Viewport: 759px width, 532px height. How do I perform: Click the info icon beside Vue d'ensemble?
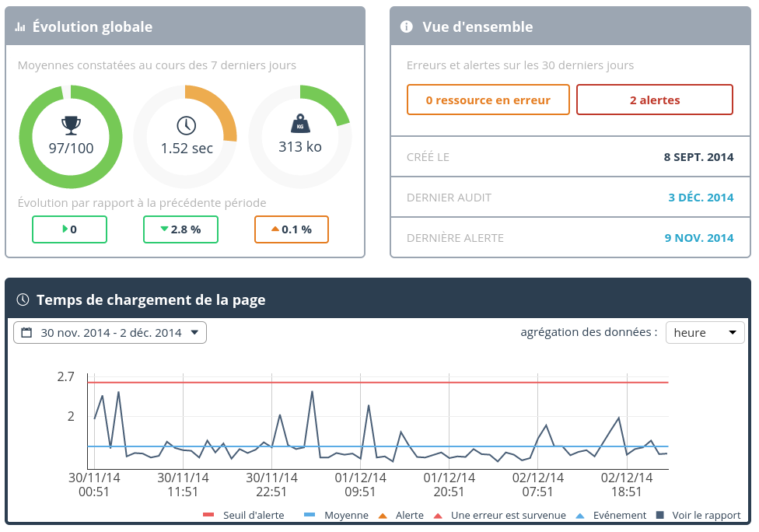[x=407, y=26]
